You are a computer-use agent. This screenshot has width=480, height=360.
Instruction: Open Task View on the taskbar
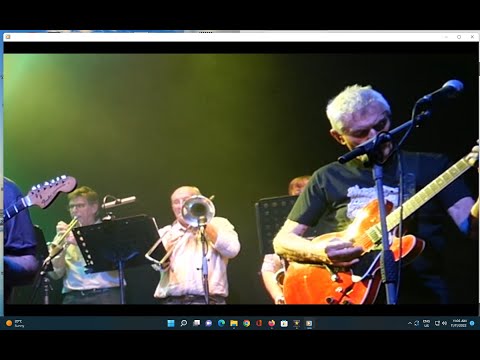196,323
